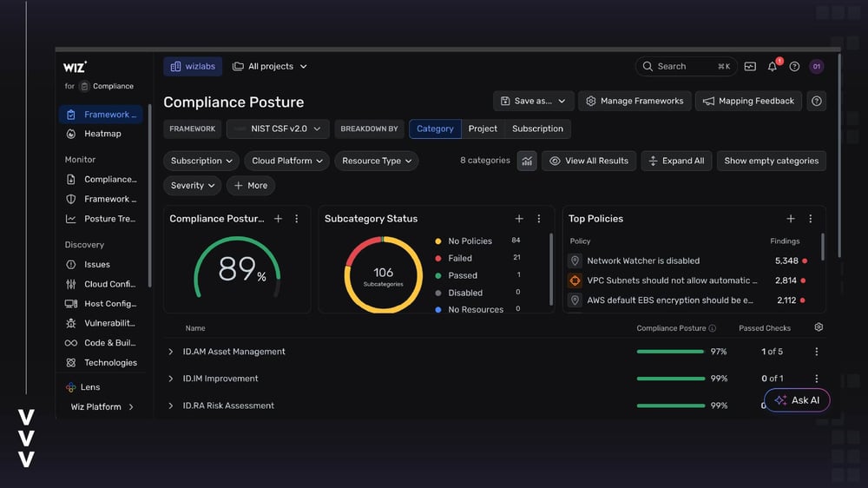Click View All Results
The height and width of the screenshot is (488, 868).
click(x=589, y=161)
